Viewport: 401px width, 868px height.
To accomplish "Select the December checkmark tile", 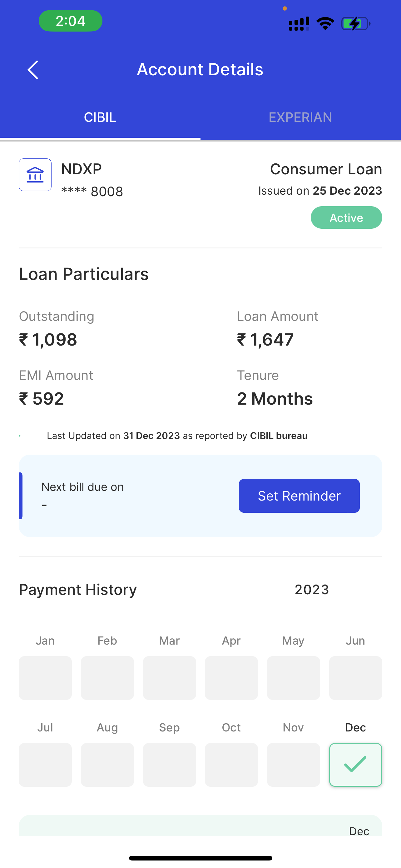I will pos(355,765).
